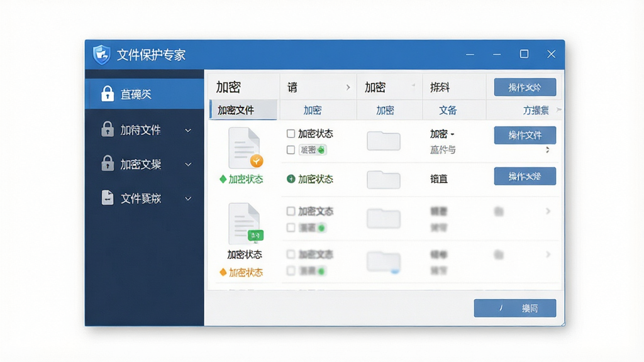Click the shield logo in the title bar
644x362 pixels.
(x=101, y=55)
